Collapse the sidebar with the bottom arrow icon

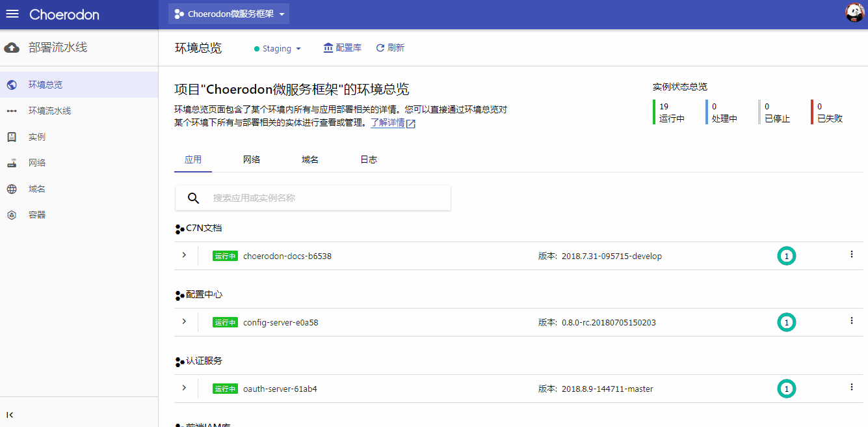point(10,415)
